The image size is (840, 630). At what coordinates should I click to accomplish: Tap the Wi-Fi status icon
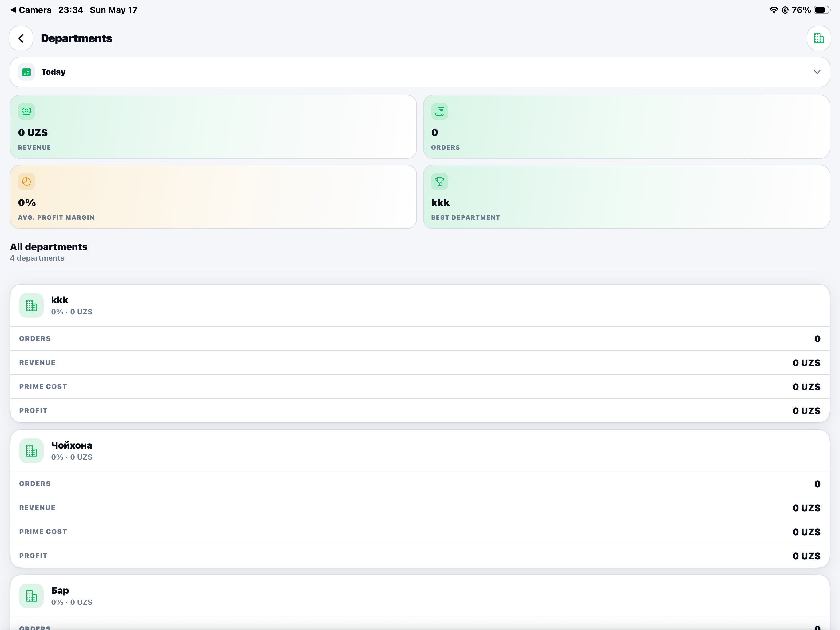click(x=773, y=10)
